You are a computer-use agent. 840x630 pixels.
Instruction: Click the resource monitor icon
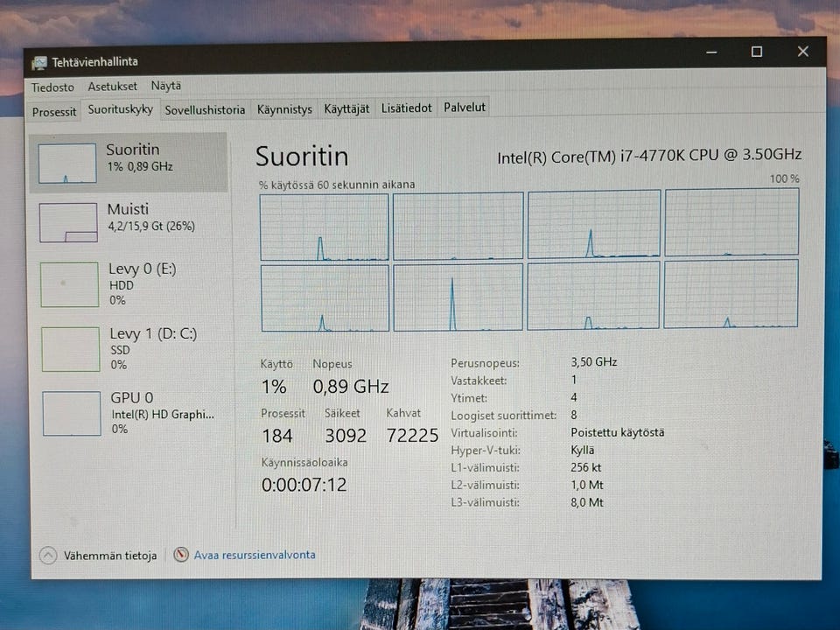pyautogui.click(x=181, y=555)
